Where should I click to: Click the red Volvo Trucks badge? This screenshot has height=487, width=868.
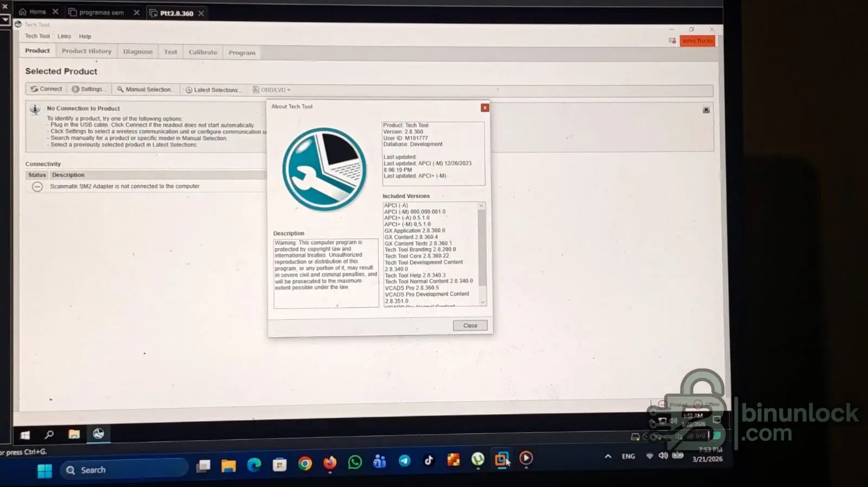[697, 41]
